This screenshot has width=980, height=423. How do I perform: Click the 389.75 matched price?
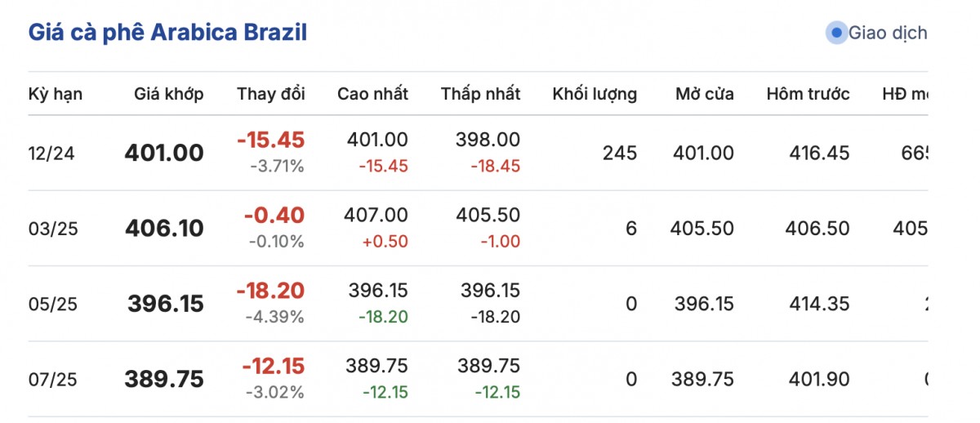click(x=164, y=379)
